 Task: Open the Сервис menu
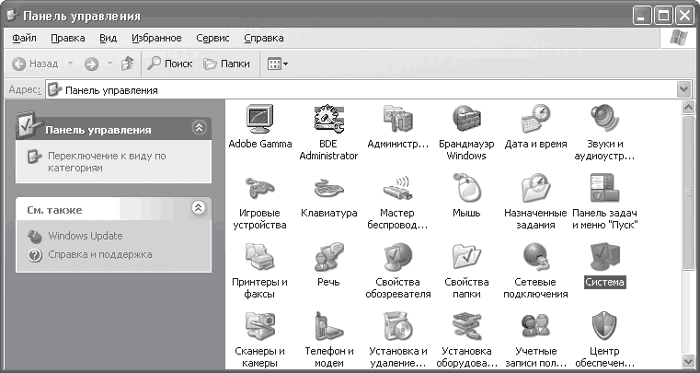click(213, 38)
